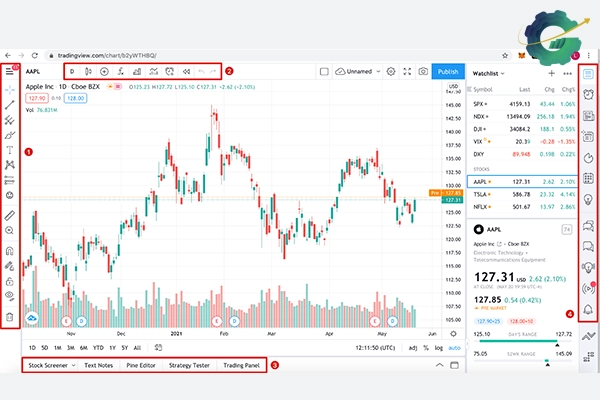Screen dimensions: 600x400
Task: Select the Trend Line drawing tool
Action: 10,105
